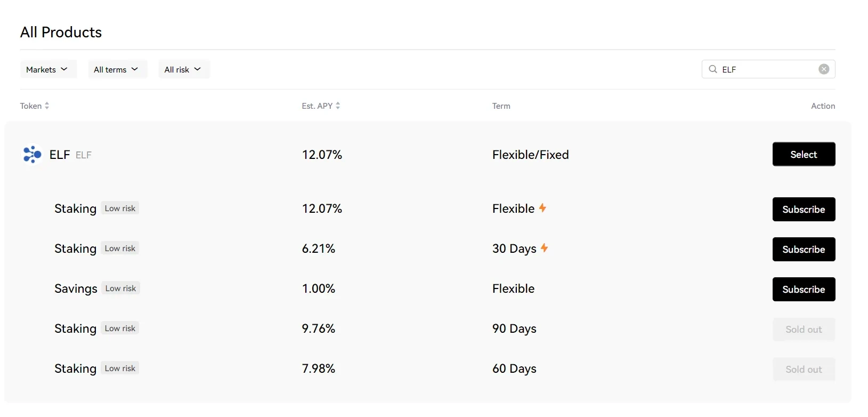Sort by Est. APY column arrows
Image resolution: width=868 pixels, height=417 pixels.
[338, 106]
